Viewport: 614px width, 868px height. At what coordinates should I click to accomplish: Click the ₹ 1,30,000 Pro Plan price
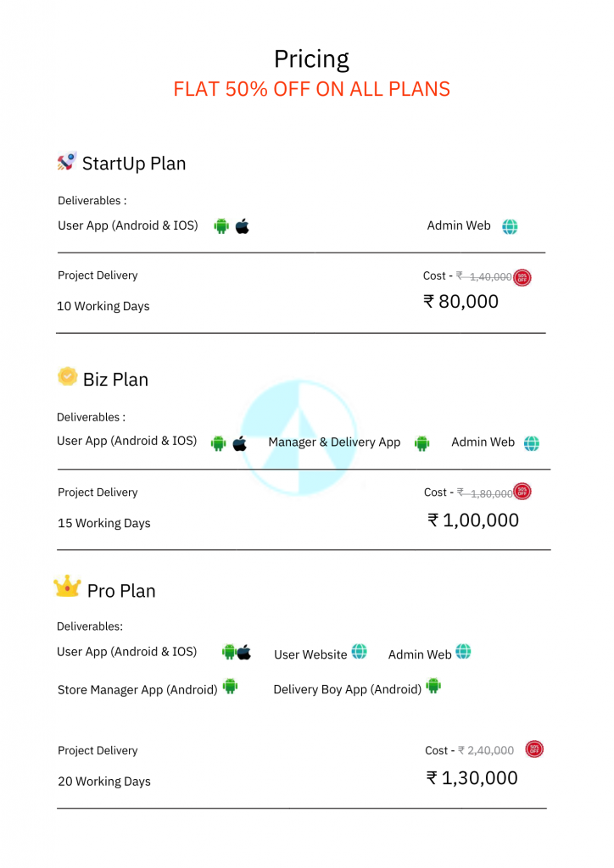472,778
